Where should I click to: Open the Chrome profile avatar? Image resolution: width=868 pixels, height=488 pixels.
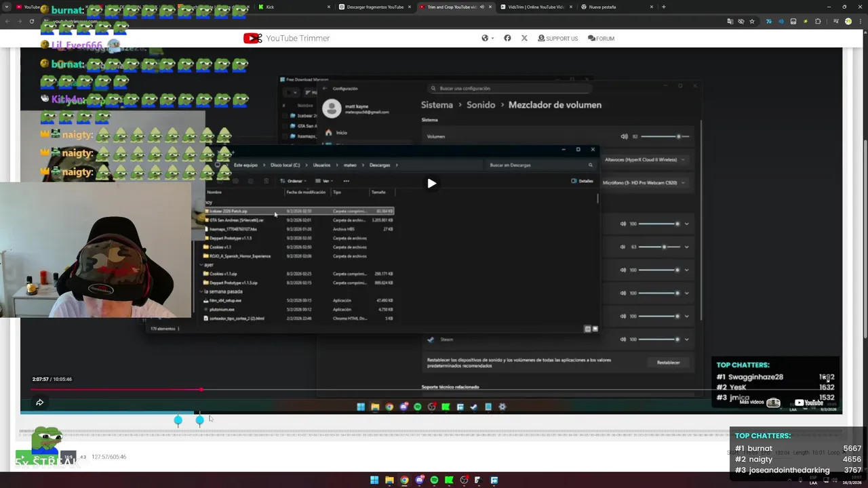point(848,21)
